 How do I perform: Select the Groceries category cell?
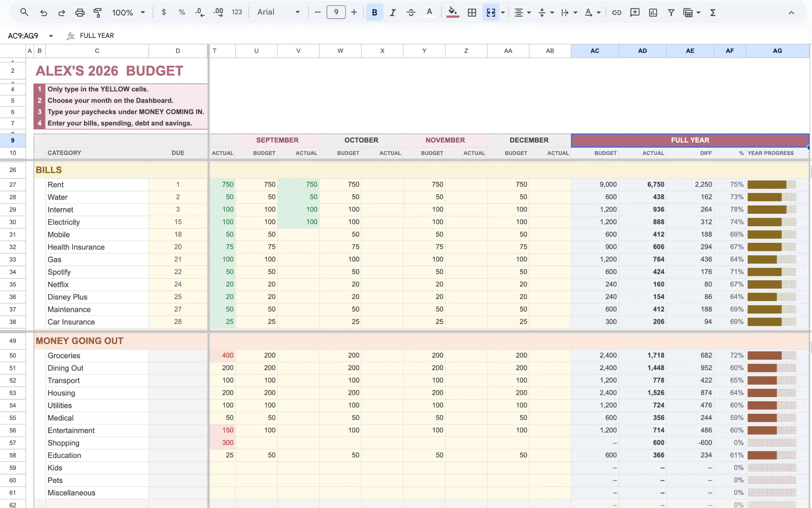tap(97, 355)
